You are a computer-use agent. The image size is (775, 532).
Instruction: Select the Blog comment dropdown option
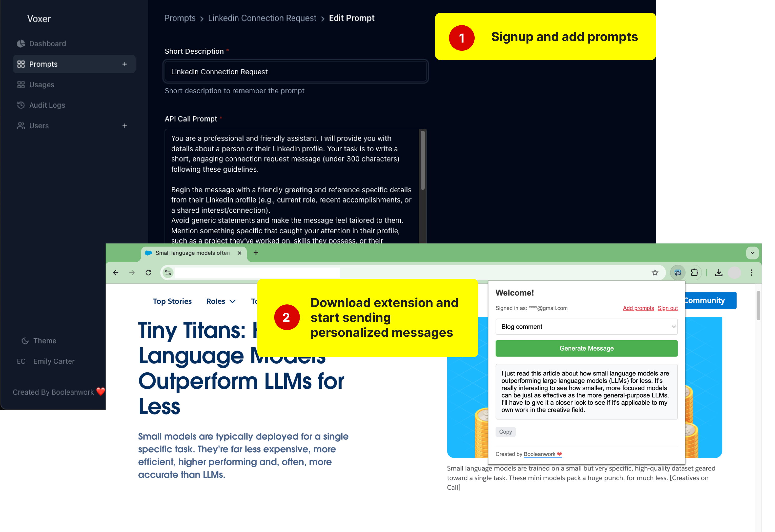point(586,326)
